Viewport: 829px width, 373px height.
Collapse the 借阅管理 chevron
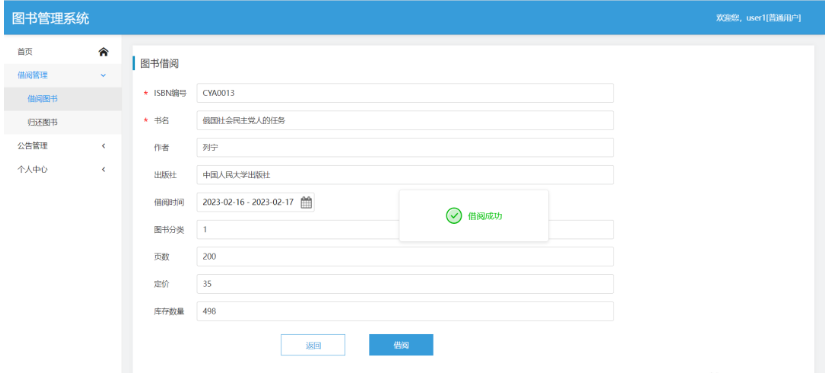point(103,75)
